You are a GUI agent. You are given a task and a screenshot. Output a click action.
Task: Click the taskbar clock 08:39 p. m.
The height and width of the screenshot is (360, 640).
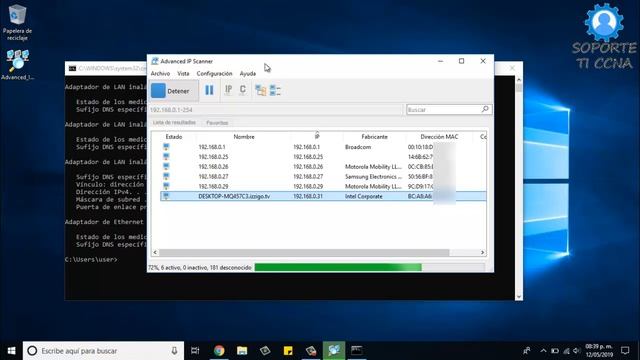[599, 351]
